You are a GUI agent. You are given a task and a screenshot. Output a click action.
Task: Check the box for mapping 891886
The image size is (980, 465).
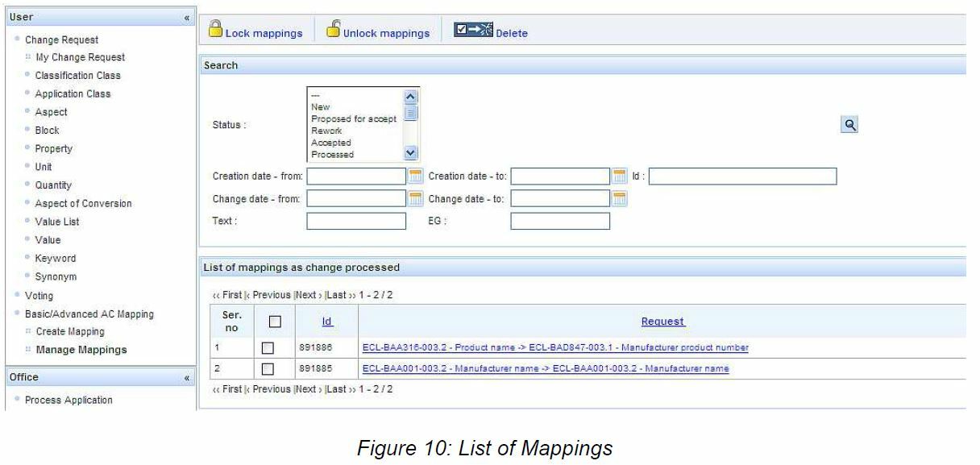[268, 348]
